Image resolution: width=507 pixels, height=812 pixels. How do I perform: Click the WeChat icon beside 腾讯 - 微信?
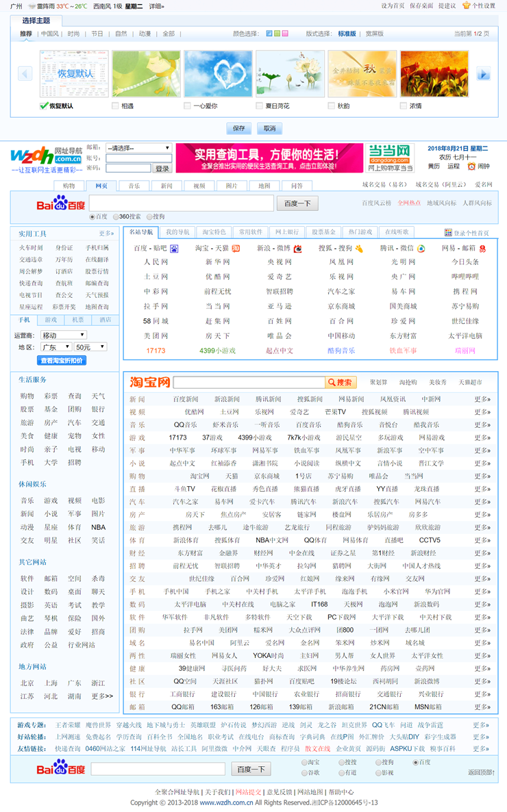point(421,249)
